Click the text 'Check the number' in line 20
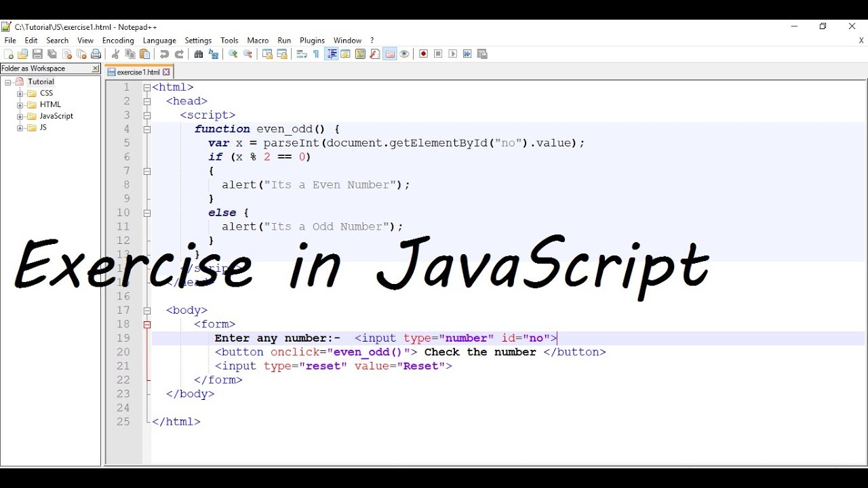 click(x=480, y=352)
